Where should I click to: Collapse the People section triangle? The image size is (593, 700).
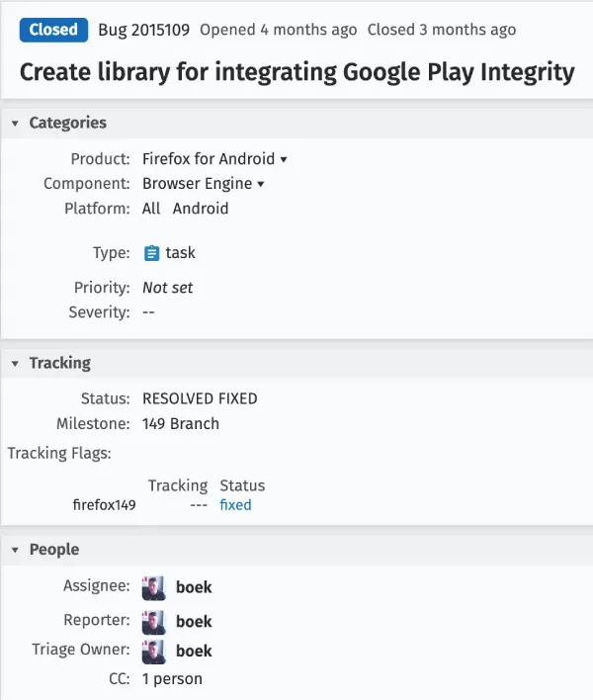[x=15, y=550]
